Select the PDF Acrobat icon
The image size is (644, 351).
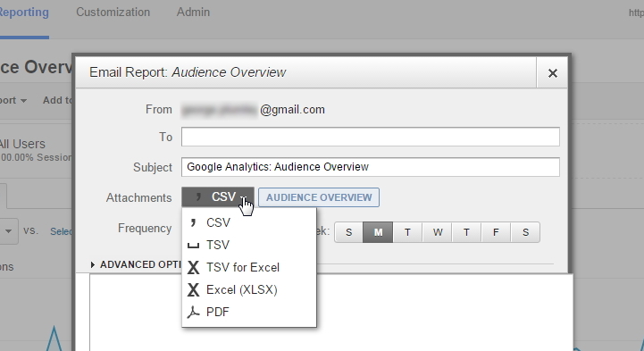[193, 312]
